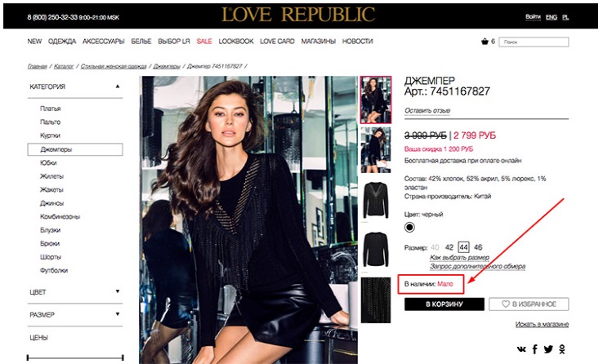This screenshot has width=603, height=364.
Task: Open the LOOKBOOK menu item
Action: (x=236, y=41)
